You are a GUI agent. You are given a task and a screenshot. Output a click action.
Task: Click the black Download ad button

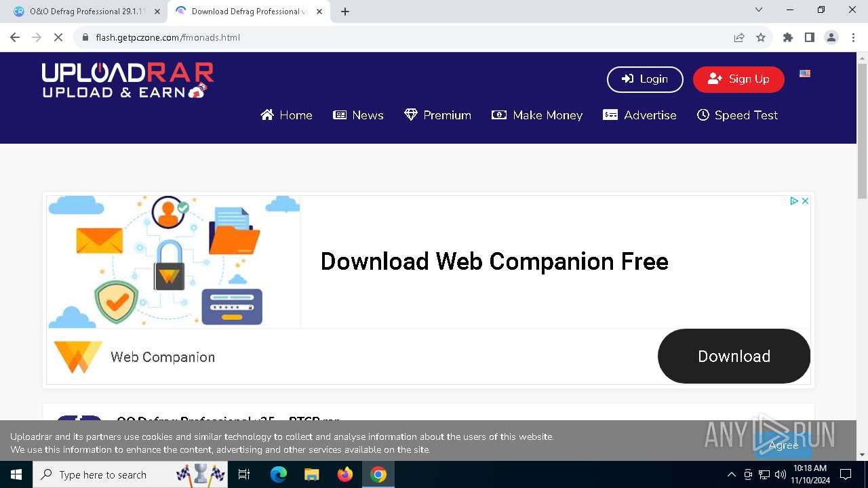tap(734, 357)
